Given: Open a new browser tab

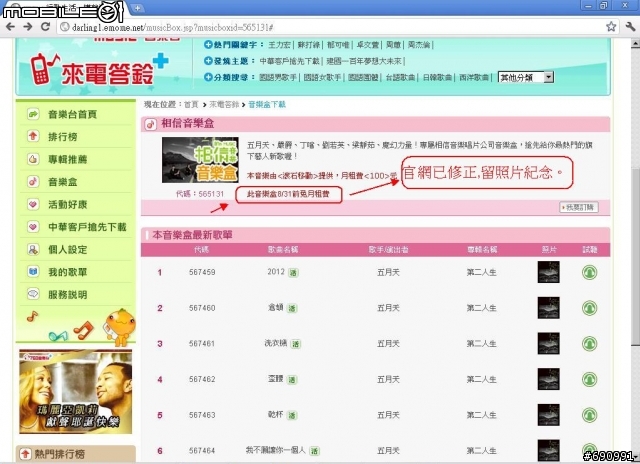Looking at the screenshot, I should click(x=138, y=8).
